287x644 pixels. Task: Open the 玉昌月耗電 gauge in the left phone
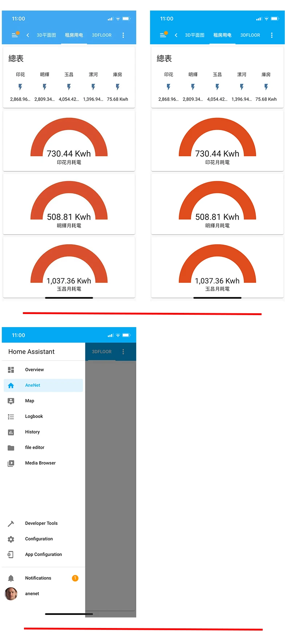point(69,267)
